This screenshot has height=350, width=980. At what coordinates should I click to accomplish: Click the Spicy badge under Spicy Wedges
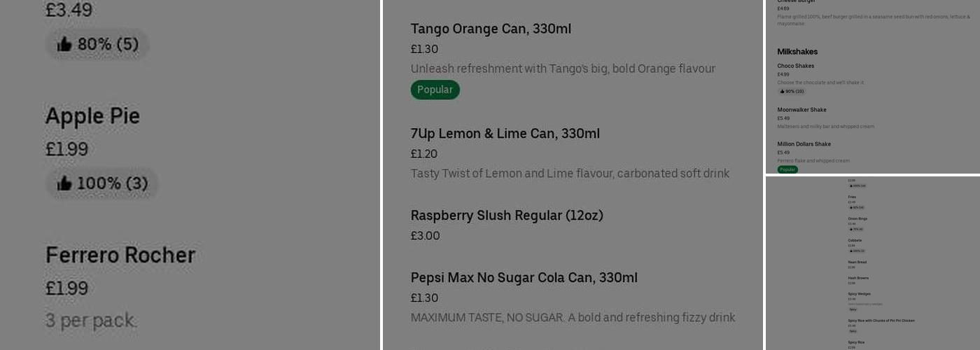click(853, 309)
